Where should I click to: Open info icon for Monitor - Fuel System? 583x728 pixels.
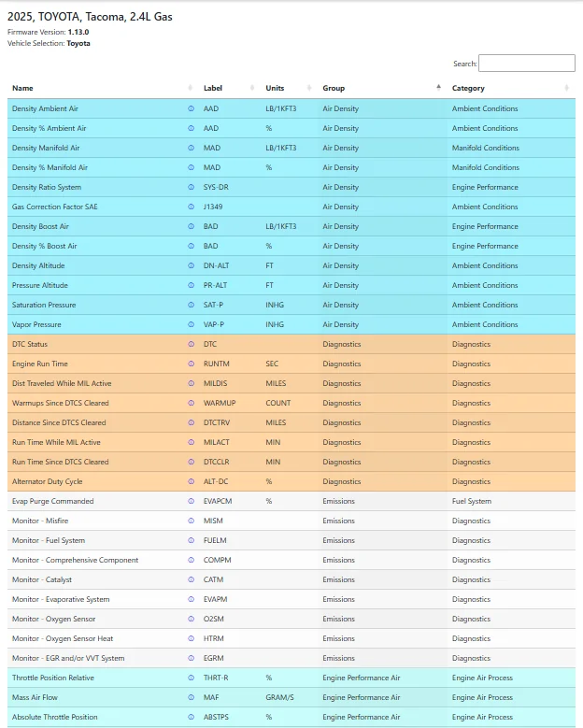[x=191, y=540]
